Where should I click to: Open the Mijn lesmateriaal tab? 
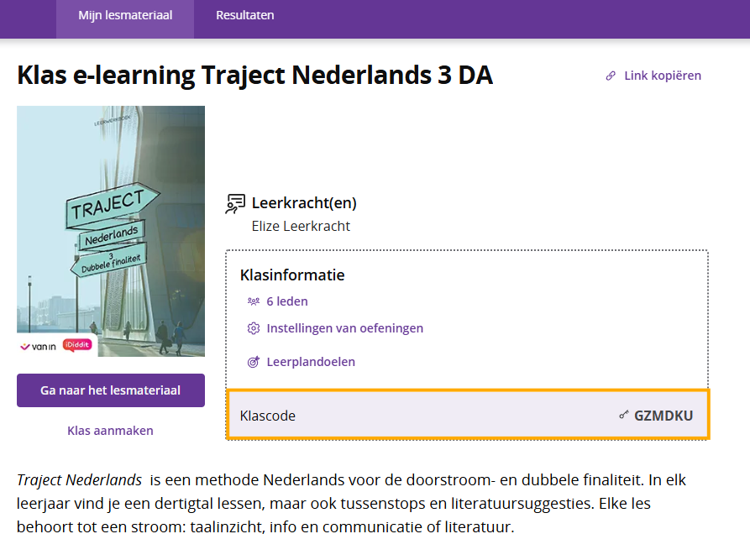pyautogui.click(x=125, y=15)
